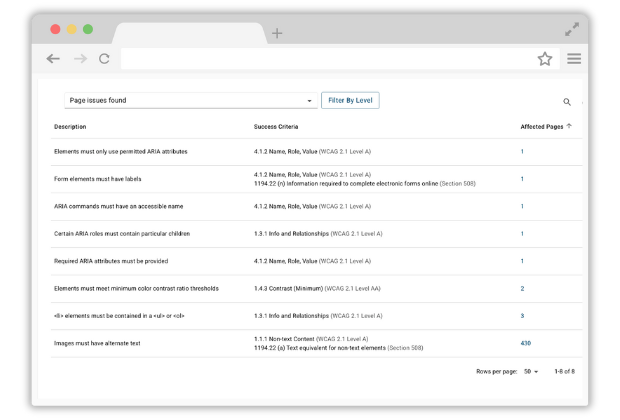Screen dimensions: 620x420
Task: Open a new tab with plus icon
Action: coord(277,33)
